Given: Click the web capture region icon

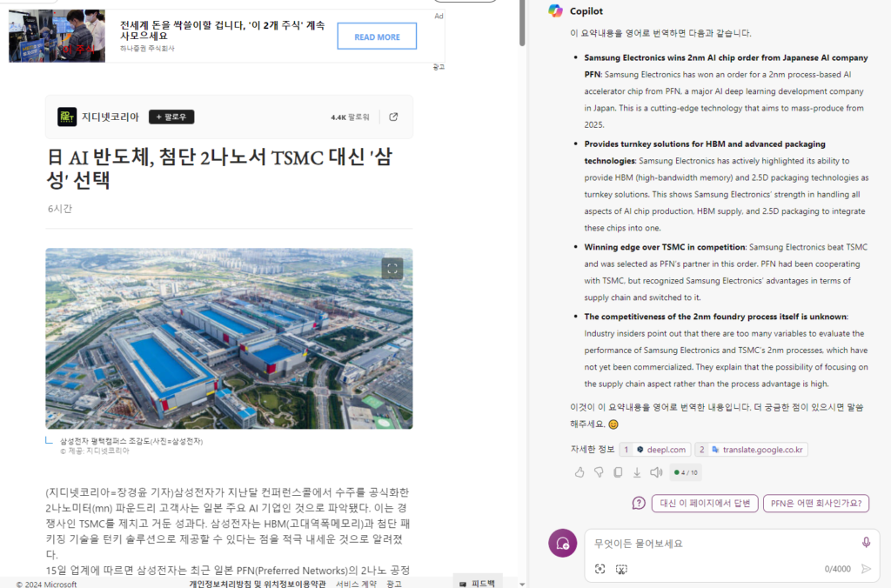Looking at the screenshot, I should (621, 569).
